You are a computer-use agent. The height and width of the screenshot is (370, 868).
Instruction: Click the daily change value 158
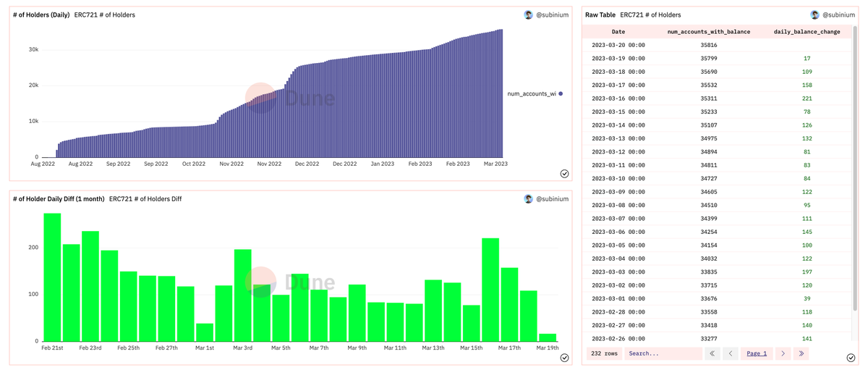click(x=807, y=85)
